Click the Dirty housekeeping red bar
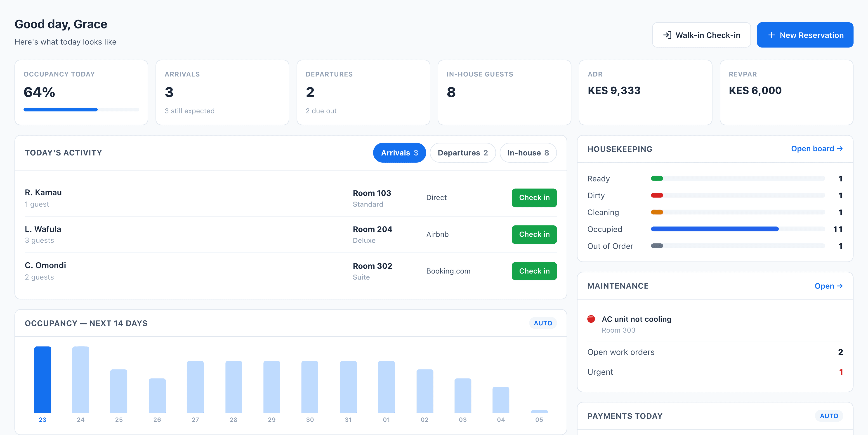 tap(657, 195)
